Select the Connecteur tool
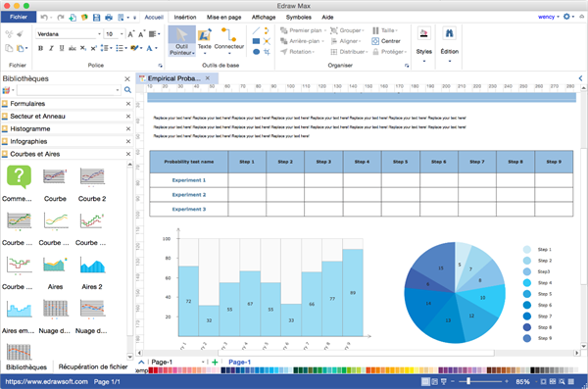Screen dimensions: 588x389 pyautogui.click(x=229, y=40)
